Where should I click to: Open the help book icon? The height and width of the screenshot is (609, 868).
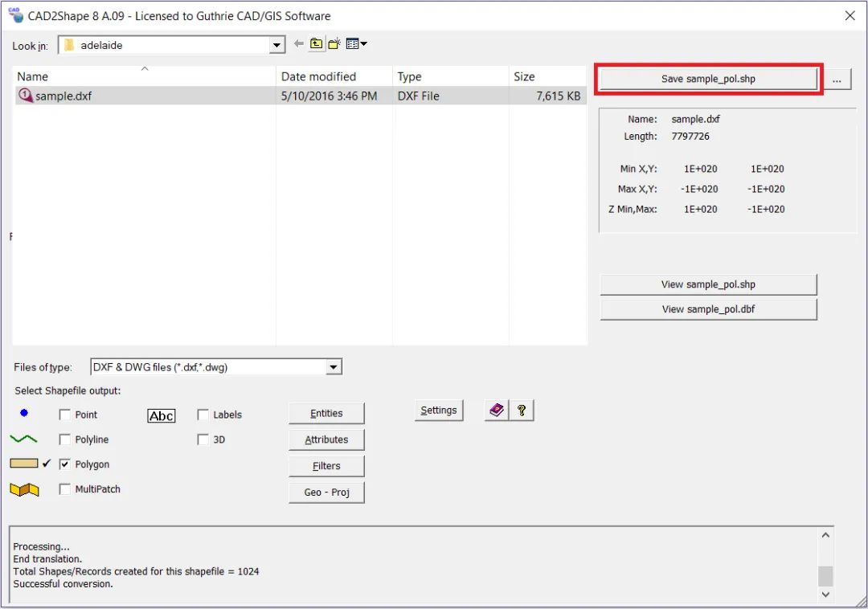pyautogui.click(x=497, y=411)
